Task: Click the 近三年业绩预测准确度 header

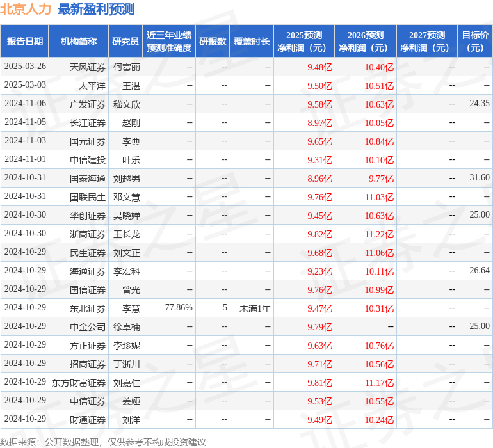Action: pyautogui.click(x=169, y=41)
